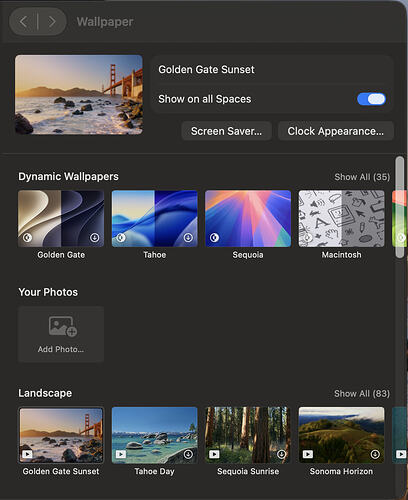The height and width of the screenshot is (500, 408).
Task: Click the Sequoia Sunrise caption
Action: coord(248,471)
